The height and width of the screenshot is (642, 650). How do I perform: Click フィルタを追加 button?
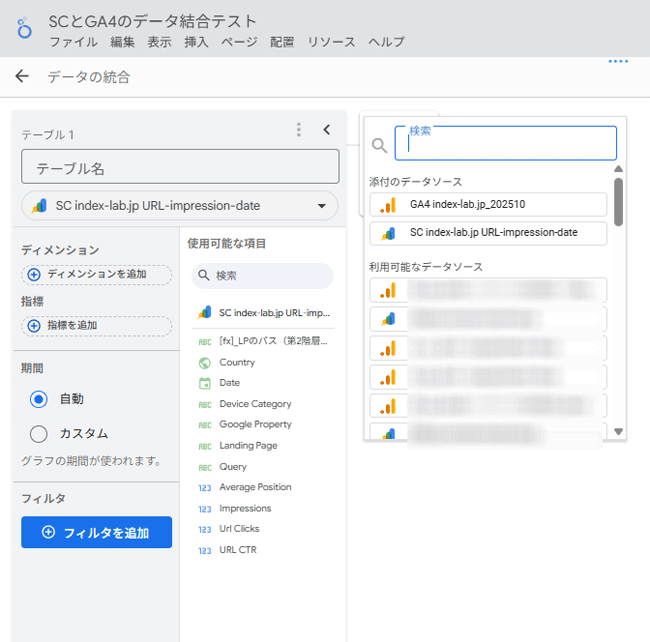click(96, 532)
